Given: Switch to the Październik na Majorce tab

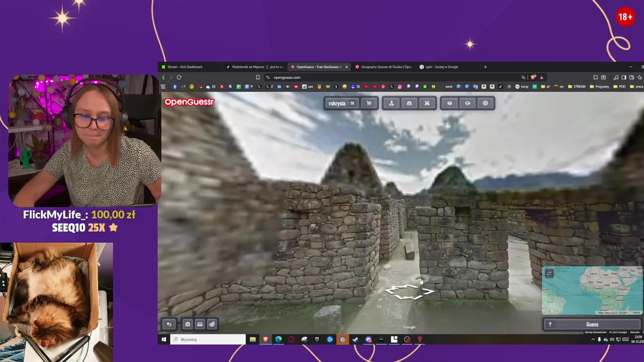Looking at the screenshot, I should 255,67.
